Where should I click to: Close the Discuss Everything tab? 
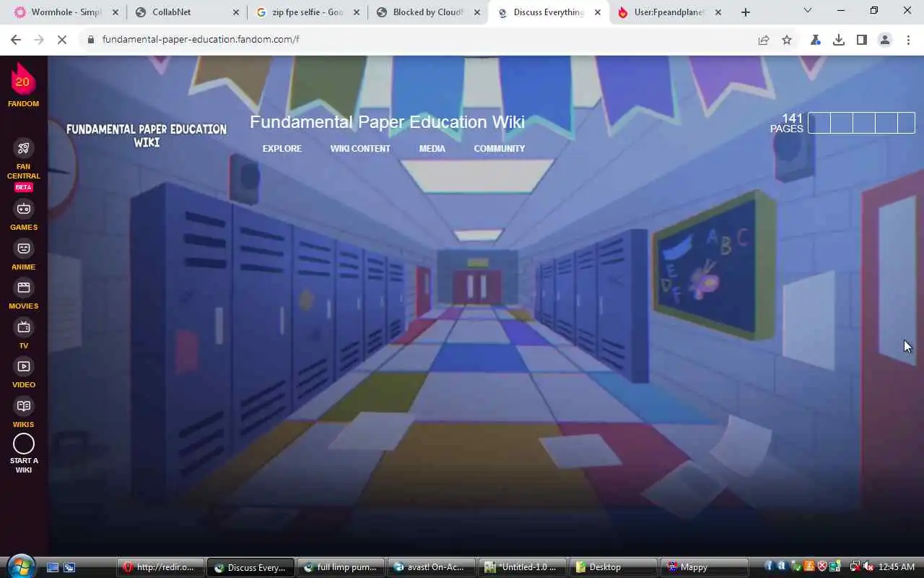point(597,12)
